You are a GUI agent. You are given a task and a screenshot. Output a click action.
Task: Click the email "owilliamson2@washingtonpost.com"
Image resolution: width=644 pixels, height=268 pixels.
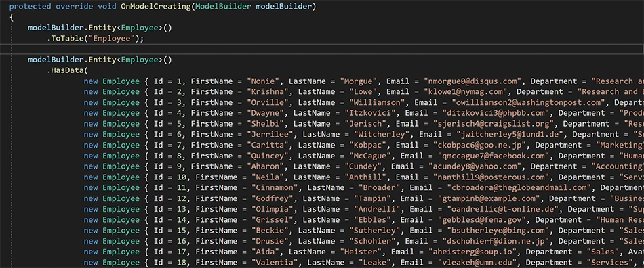pyautogui.click(x=528, y=102)
